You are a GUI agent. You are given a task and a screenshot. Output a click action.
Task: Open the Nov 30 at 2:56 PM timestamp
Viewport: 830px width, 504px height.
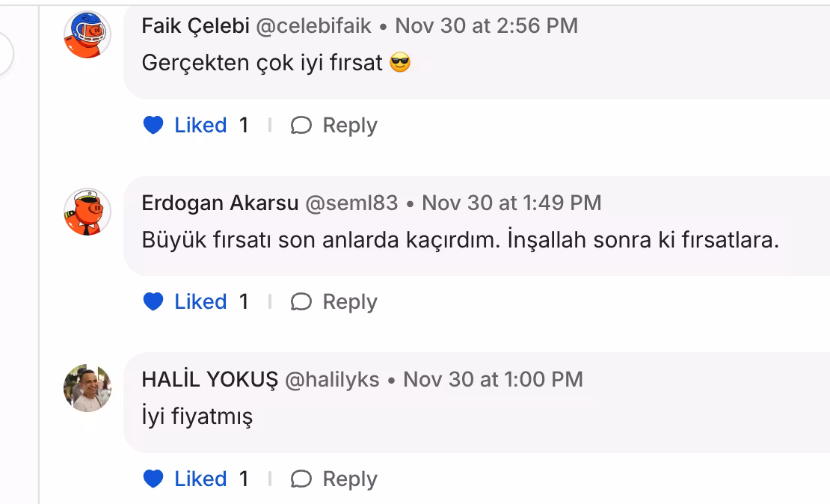point(487,25)
